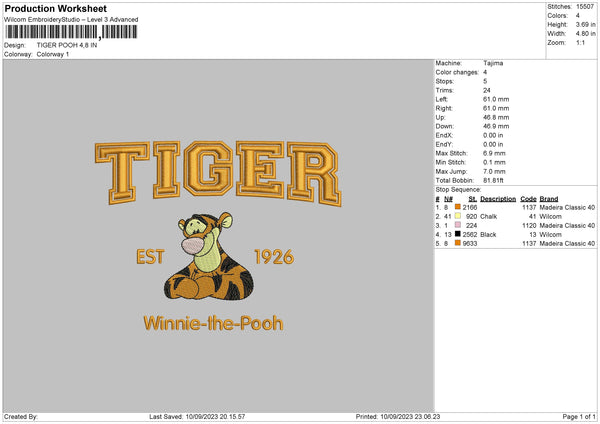Click the Code column header

coord(528,199)
